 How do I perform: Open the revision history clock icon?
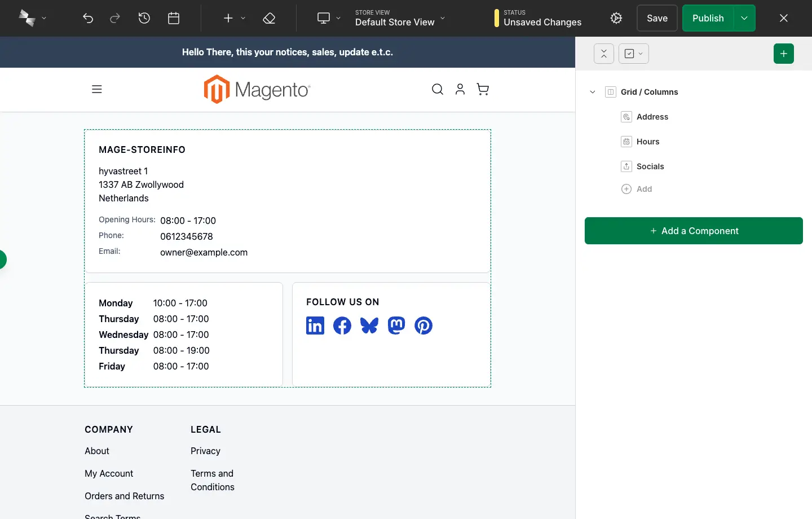144,18
